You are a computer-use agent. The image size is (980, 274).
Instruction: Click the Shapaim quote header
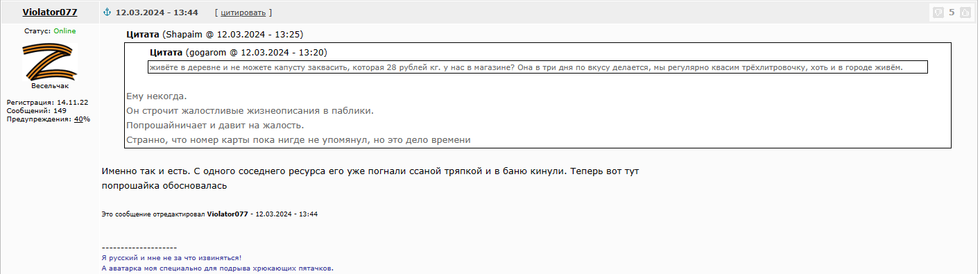[215, 34]
